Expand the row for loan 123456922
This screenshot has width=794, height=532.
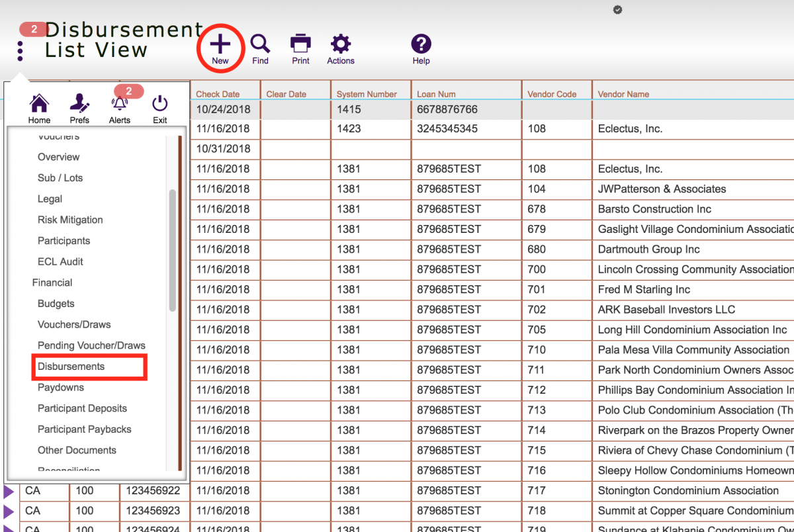(9, 490)
